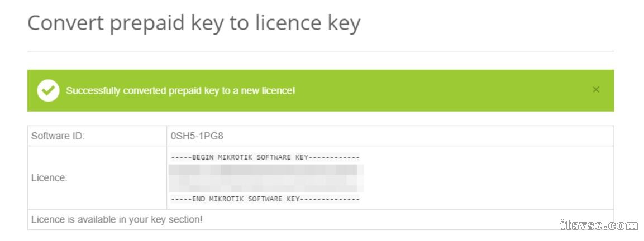Click the white checkmark success icon
Viewport: 644px width, 241px height.
48,90
